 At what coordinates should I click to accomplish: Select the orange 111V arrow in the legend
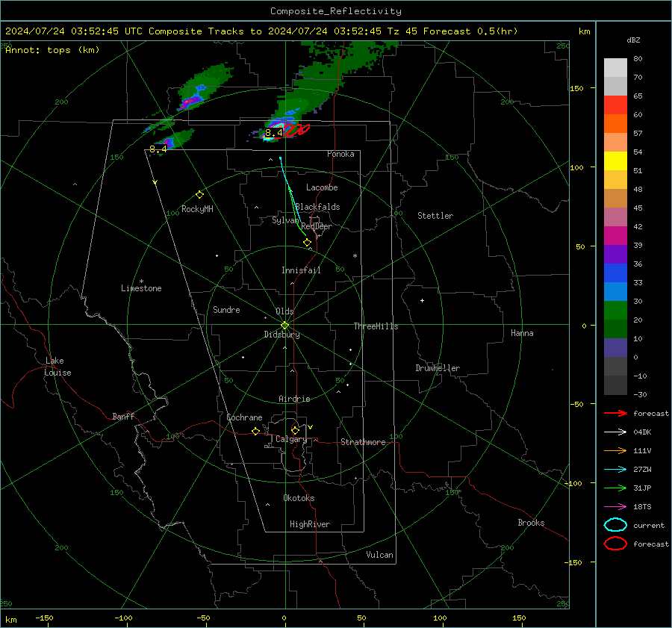(615, 450)
